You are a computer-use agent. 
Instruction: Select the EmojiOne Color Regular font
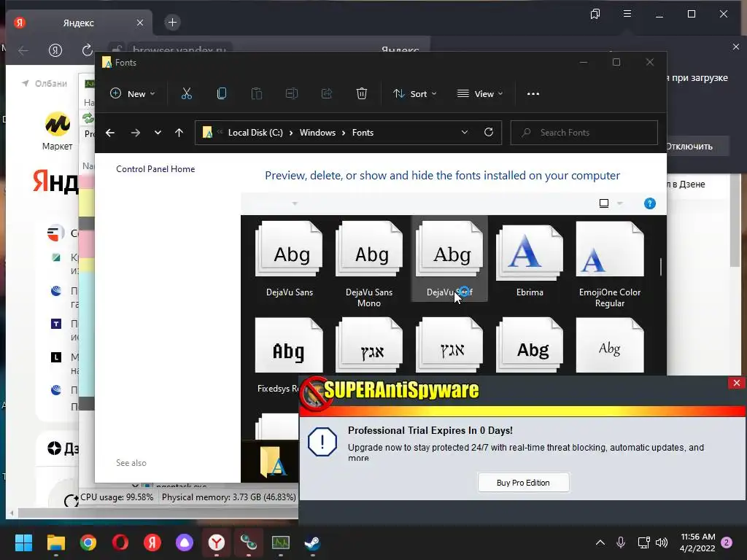click(x=610, y=264)
